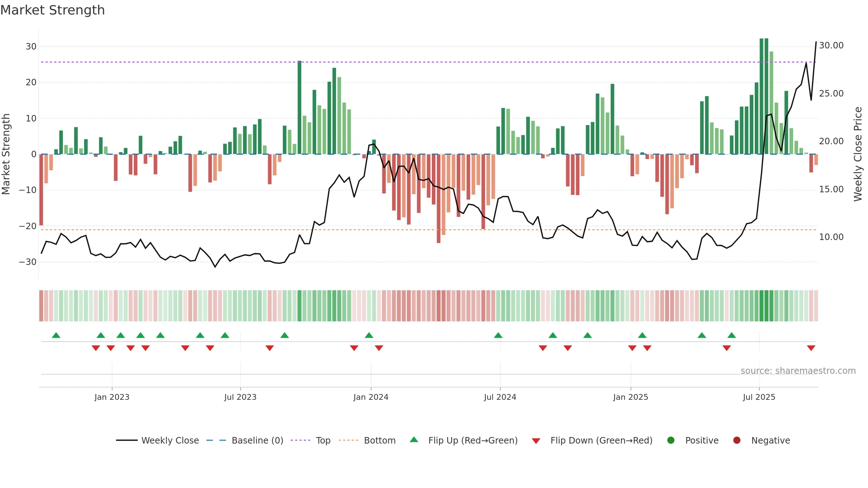Click the red Negative legend dot

tap(737, 440)
